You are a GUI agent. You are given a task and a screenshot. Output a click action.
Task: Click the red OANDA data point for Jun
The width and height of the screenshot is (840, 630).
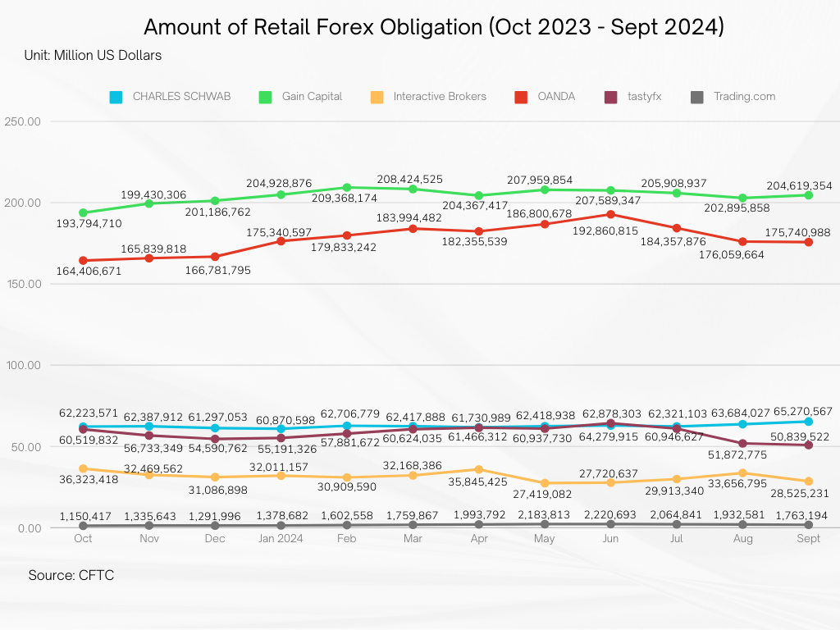pyautogui.click(x=610, y=214)
